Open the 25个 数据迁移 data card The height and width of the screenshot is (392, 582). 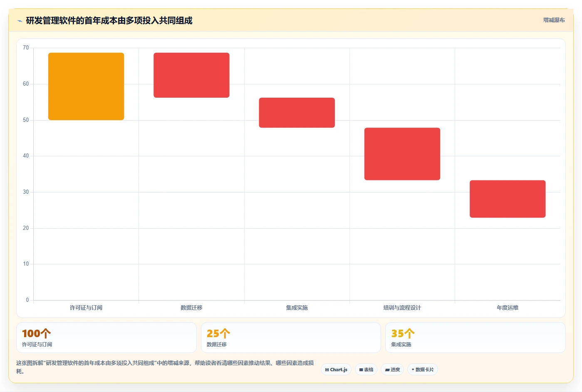click(x=291, y=338)
